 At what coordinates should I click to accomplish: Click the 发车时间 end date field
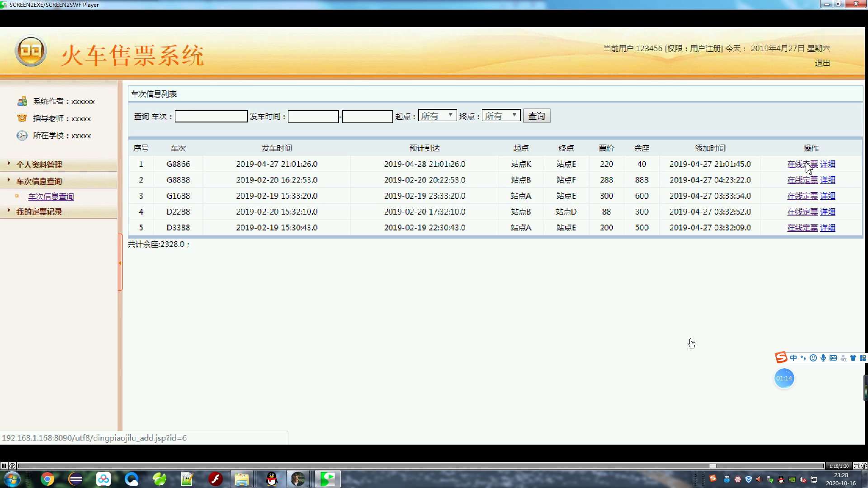pyautogui.click(x=367, y=117)
